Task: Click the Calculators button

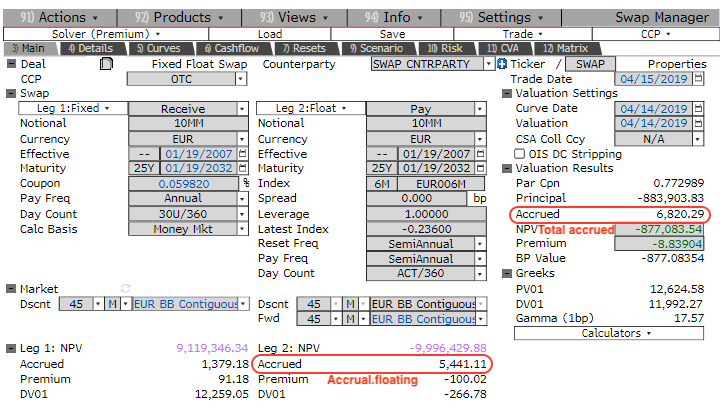Action: coord(614,333)
